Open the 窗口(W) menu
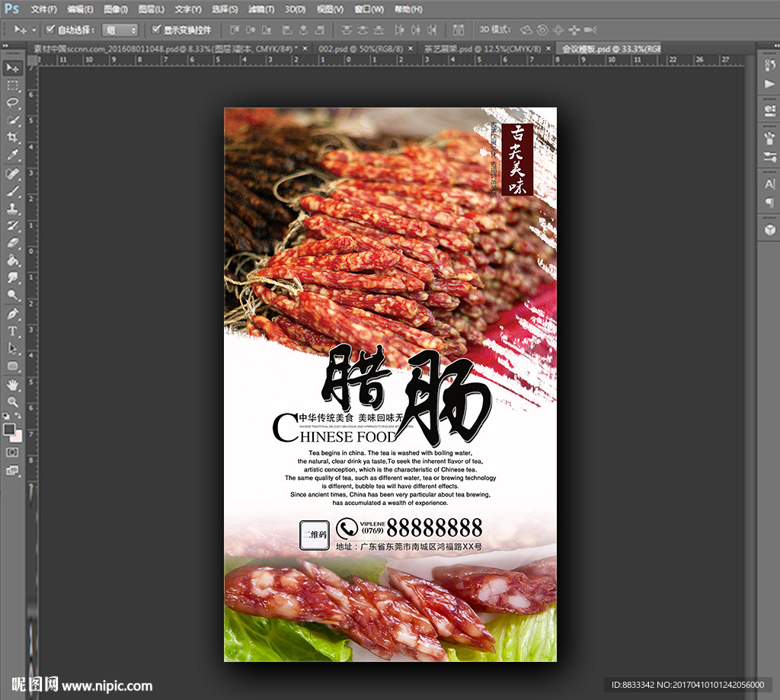780x700 pixels. tap(369, 9)
